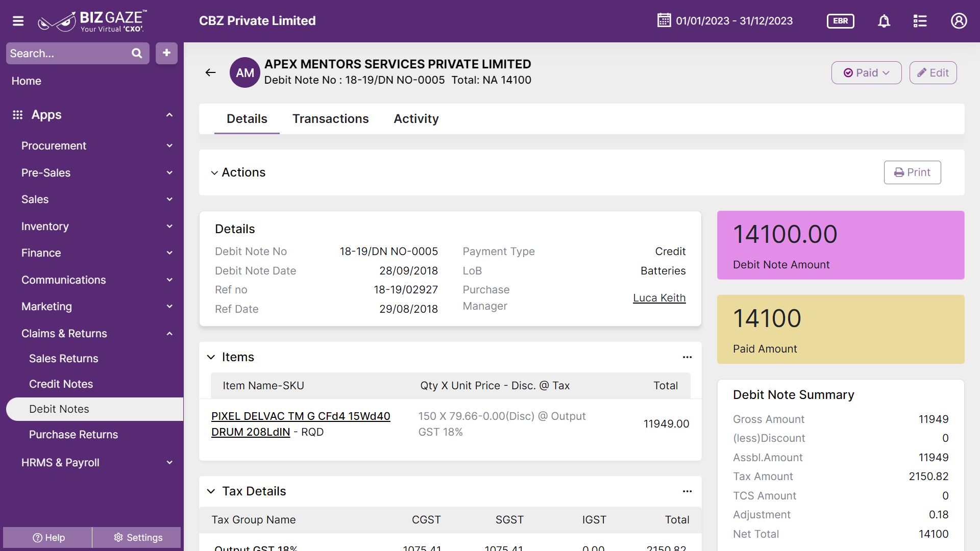Click the EBR badge icon
The height and width of the screenshot is (551, 980).
[x=840, y=21]
